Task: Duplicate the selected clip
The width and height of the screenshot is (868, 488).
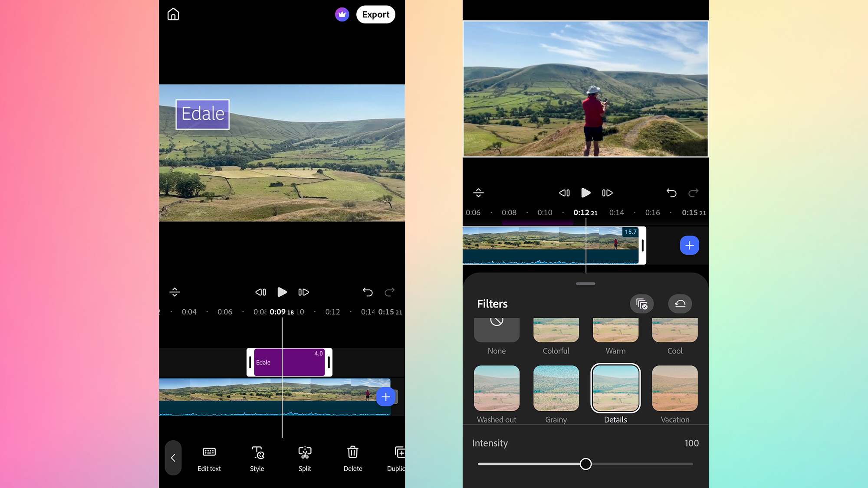Action: (x=397, y=459)
